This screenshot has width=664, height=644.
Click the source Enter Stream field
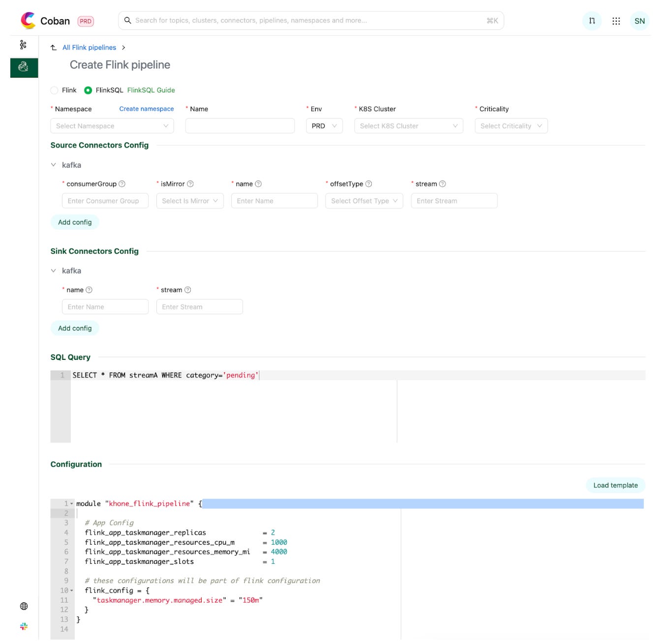tap(454, 201)
